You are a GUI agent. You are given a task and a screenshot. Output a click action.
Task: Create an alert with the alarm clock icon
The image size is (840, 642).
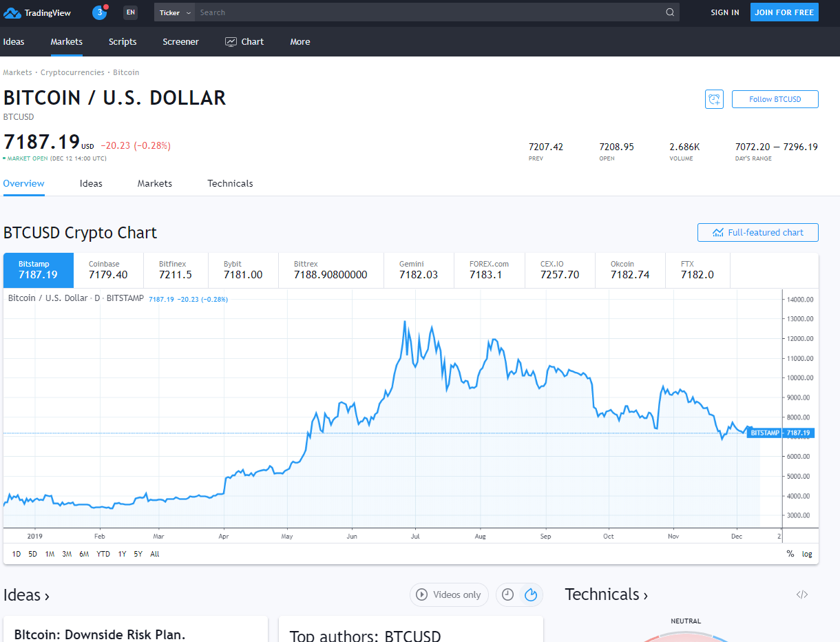tap(714, 99)
